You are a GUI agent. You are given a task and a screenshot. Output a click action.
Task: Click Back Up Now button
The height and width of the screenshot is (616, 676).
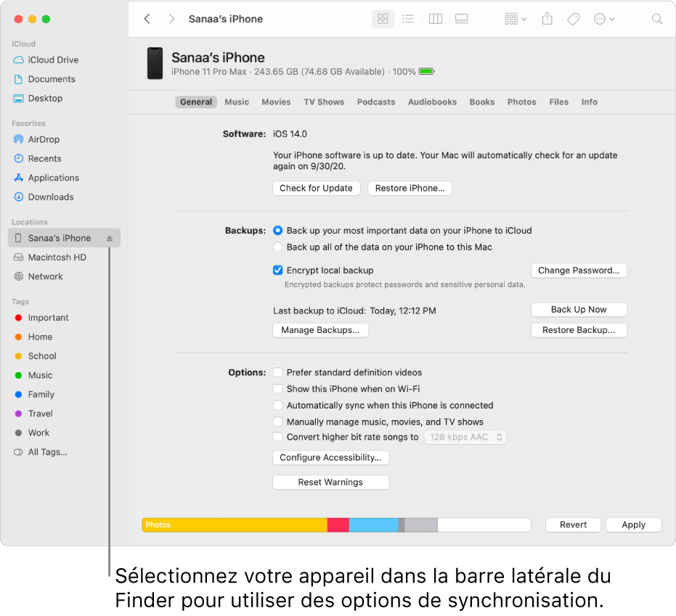[x=579, y=310]
